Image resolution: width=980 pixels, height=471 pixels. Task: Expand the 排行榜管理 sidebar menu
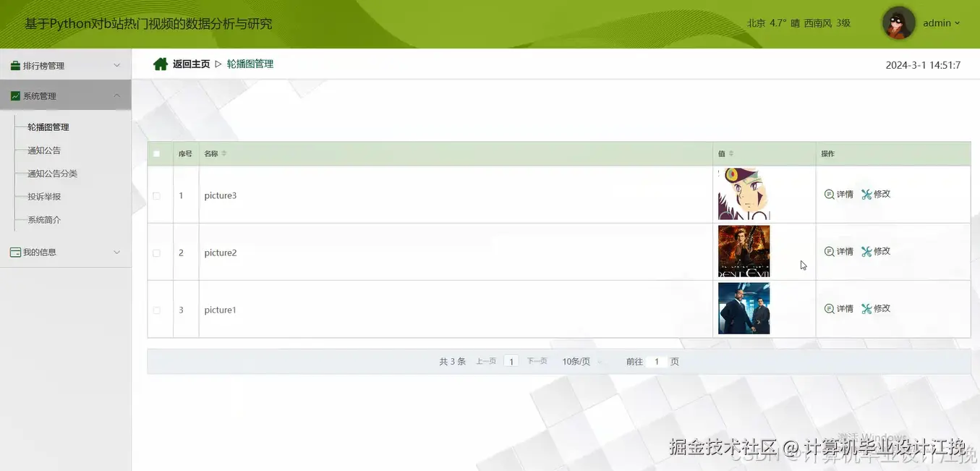(x=65, y=64)
